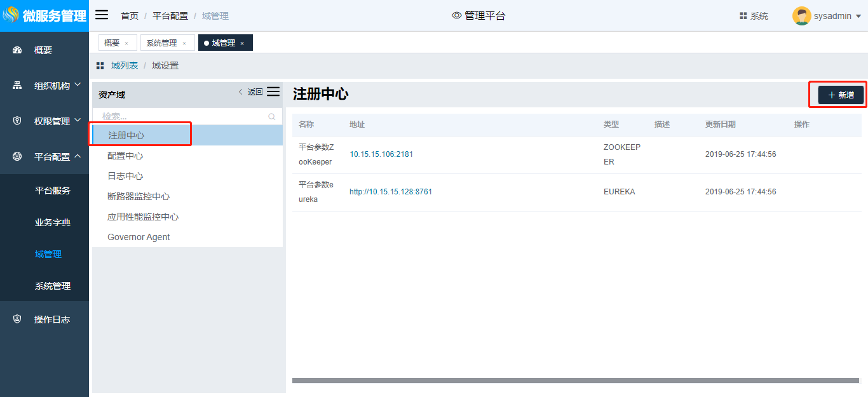Click the 新增 button
The image size is (868, 397).
(x=840, y=95)
